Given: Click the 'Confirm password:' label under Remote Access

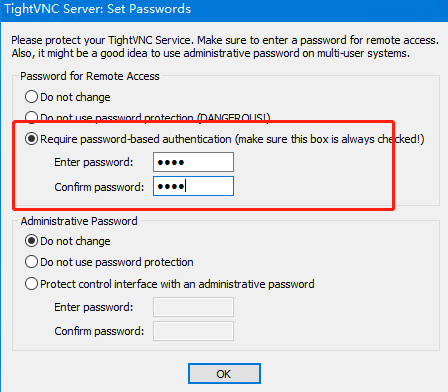Looking at the screenshot, I should point(99,187).
